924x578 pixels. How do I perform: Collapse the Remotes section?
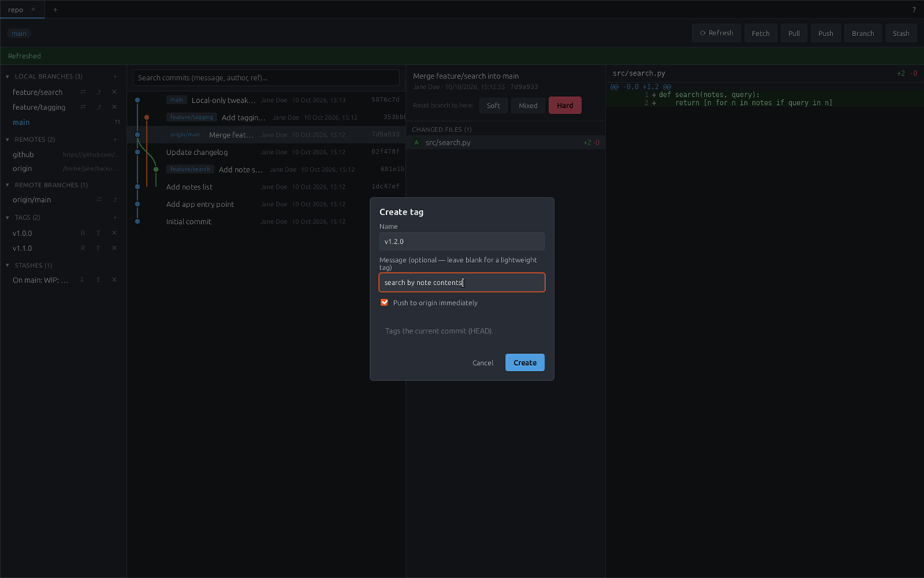7,140
